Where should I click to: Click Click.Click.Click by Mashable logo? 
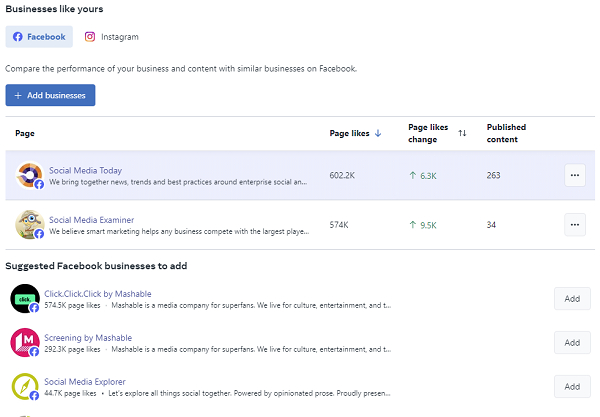(25, 298)
